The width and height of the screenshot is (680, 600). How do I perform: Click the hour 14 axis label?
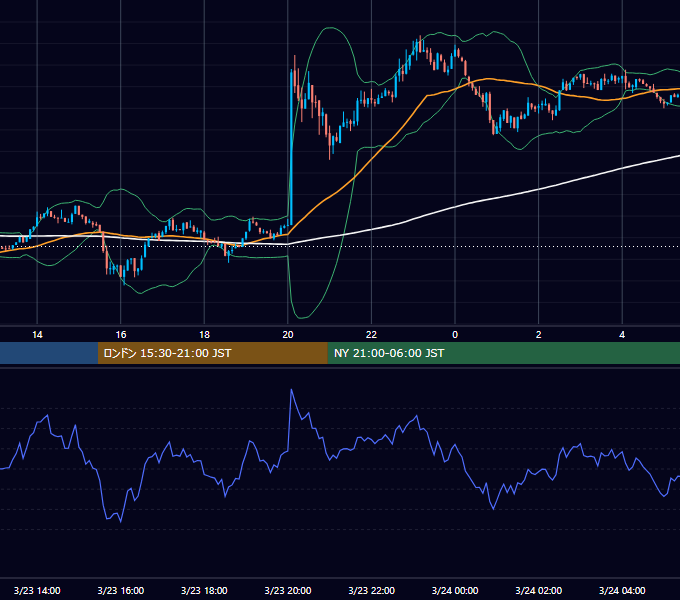pyautogui.click(x=37, y=335)
